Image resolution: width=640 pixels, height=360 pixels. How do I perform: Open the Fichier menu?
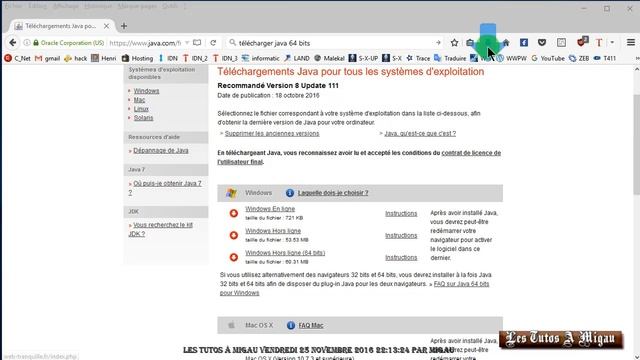13,6
